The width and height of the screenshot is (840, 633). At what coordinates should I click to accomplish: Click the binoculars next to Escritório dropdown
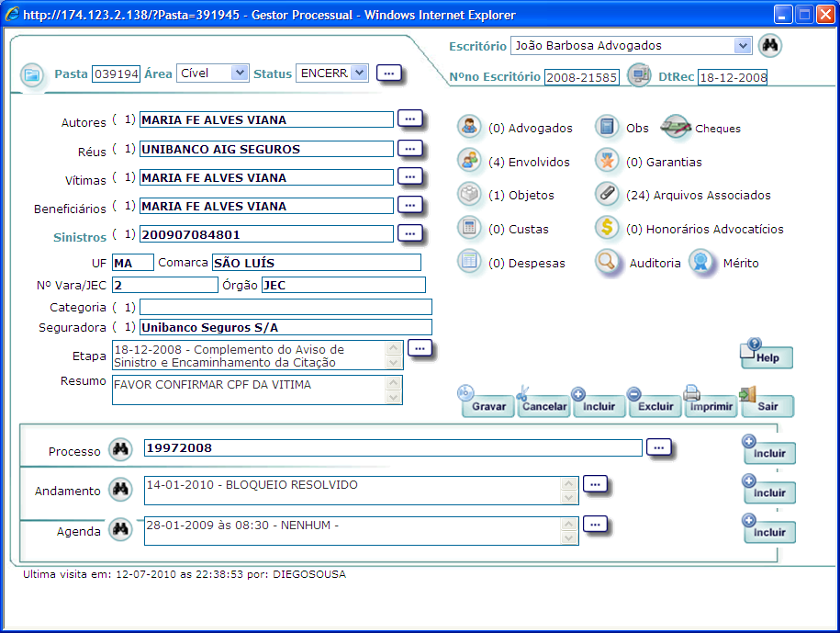(x=770, y=45)
